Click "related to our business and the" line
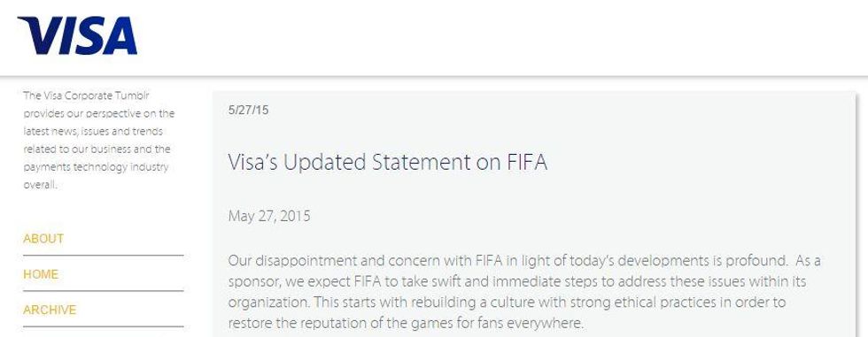The height and width of the screenshot is (337, 868). pyautogui.click(x=97, y=149)
